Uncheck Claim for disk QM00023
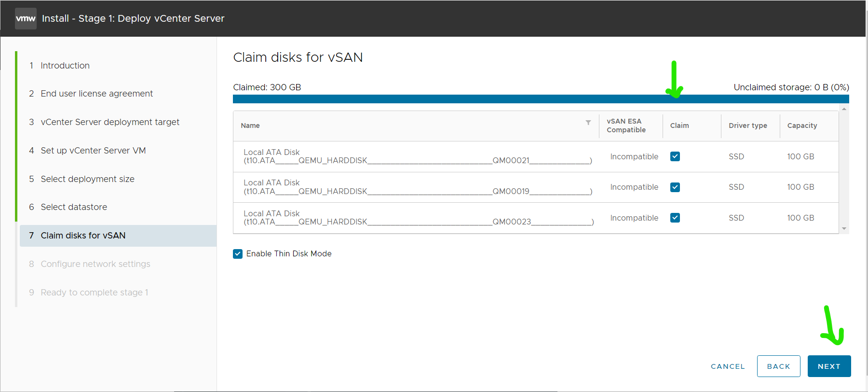The width and height of the screenshot is (868, 392). click(x=675, y=218)
